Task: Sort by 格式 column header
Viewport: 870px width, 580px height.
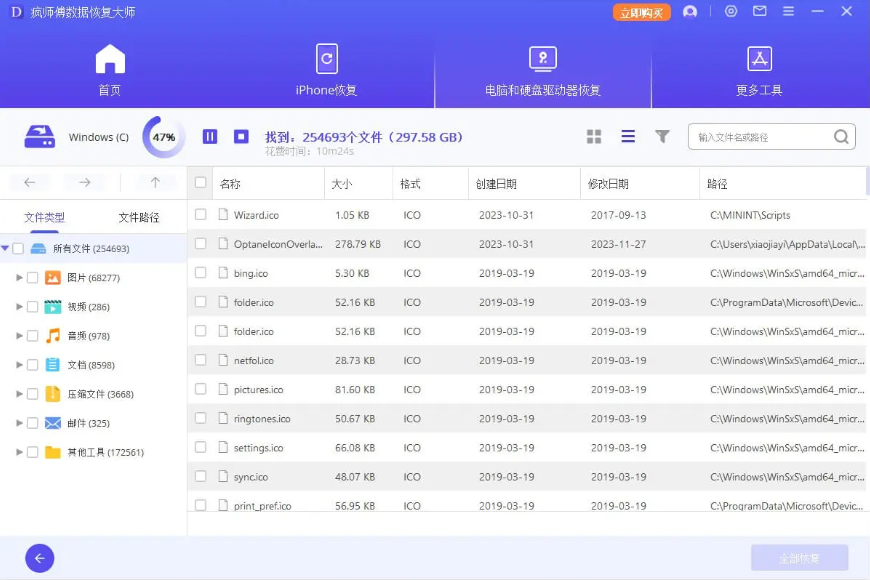Action: [x=410, y=184]
